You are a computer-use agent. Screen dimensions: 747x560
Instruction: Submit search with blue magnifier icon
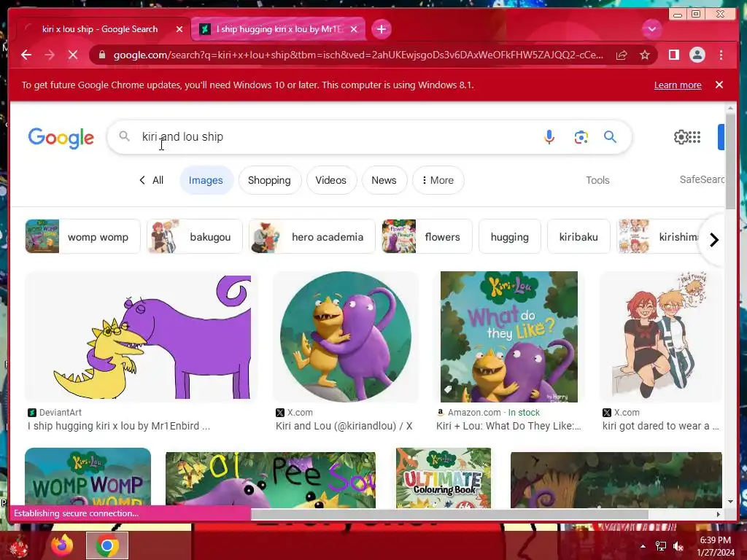coord(610,137)
